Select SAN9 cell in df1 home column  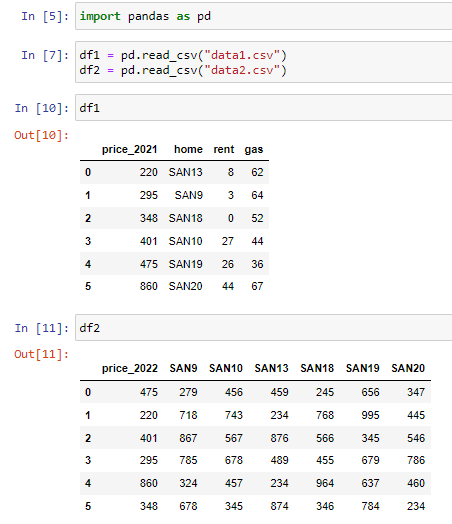click(188, 195)
